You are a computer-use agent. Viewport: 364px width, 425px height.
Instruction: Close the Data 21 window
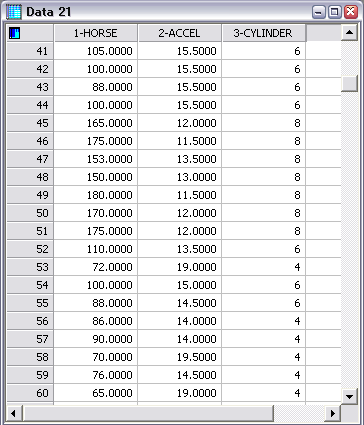pos(351,12)
